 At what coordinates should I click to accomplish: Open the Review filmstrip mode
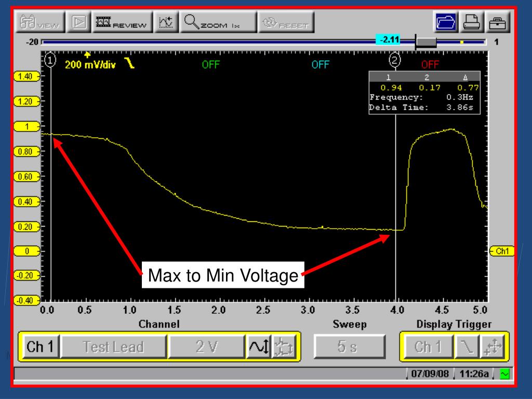coord(122,22)
